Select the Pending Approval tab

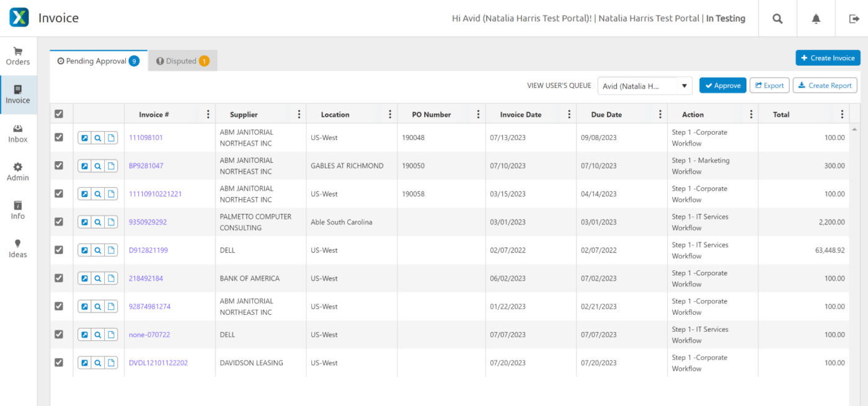98,61
